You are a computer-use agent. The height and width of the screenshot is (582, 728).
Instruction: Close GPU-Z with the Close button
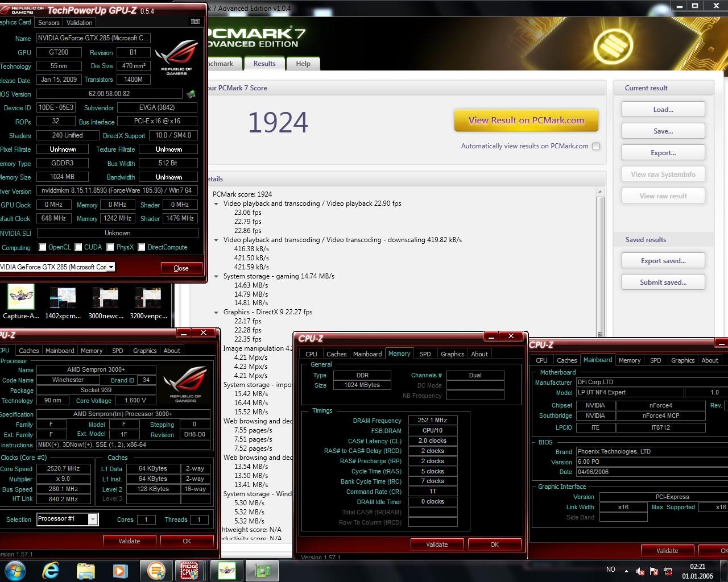click(x=181, y=268)
